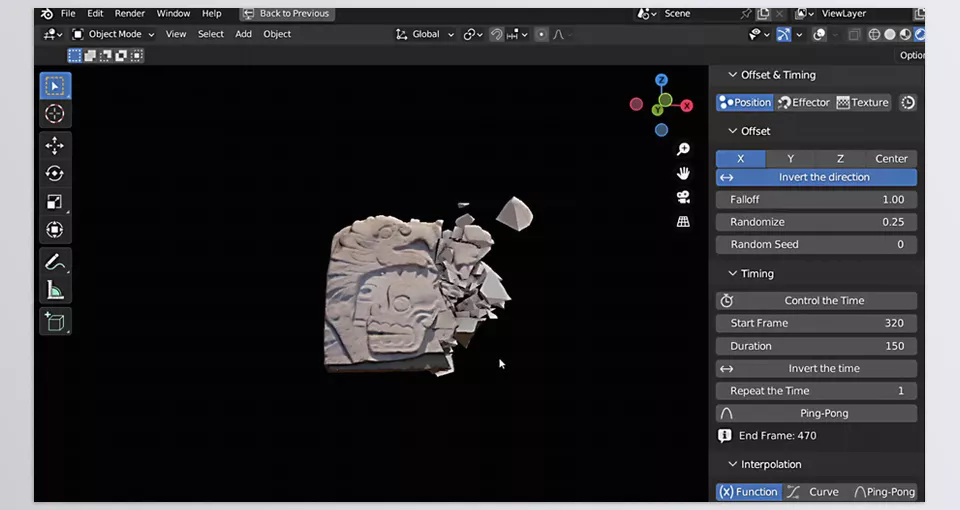960x510 pixels.
Task: Open the viewport Object menu
Action: point(277,34)
